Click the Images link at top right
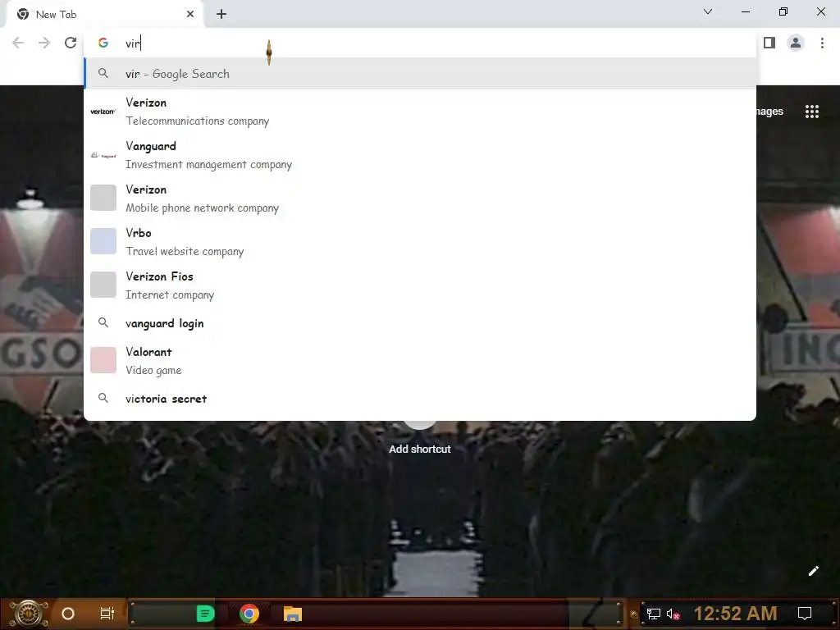 tap(769, 112)
